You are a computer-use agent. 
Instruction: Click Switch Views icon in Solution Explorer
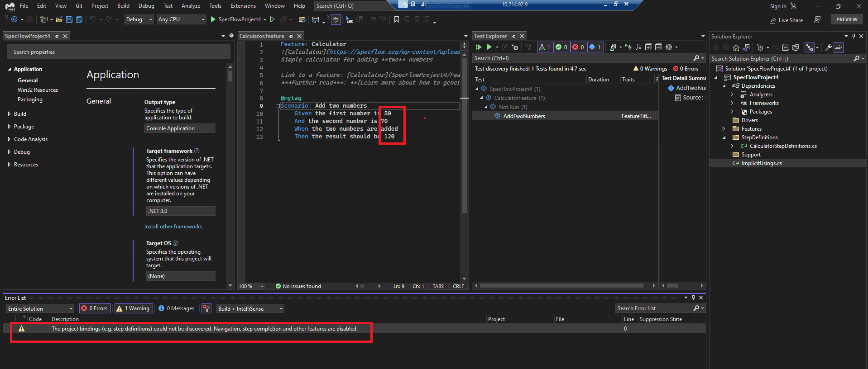746,47
